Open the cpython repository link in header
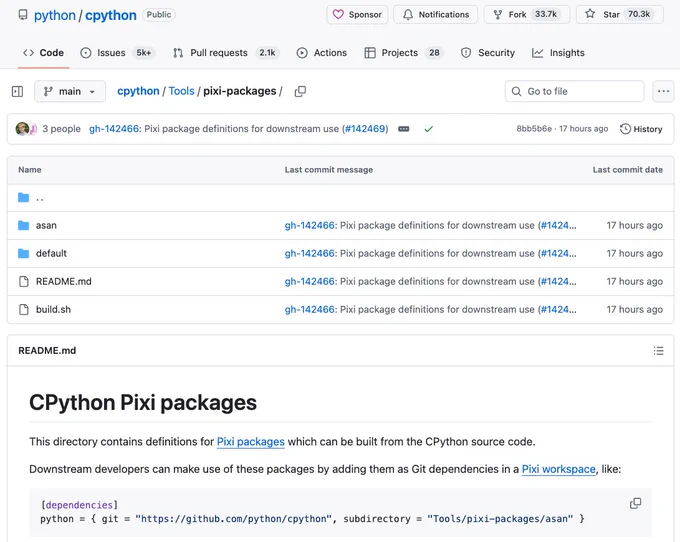Image resolution: width=680 pixels, height=542 pixels. pos(111,15)
